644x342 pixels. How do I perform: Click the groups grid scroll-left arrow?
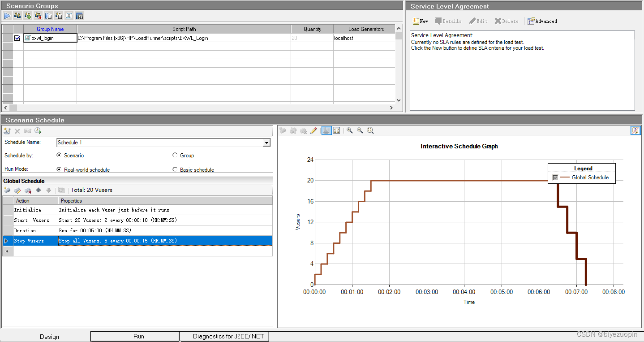[5, 108]
